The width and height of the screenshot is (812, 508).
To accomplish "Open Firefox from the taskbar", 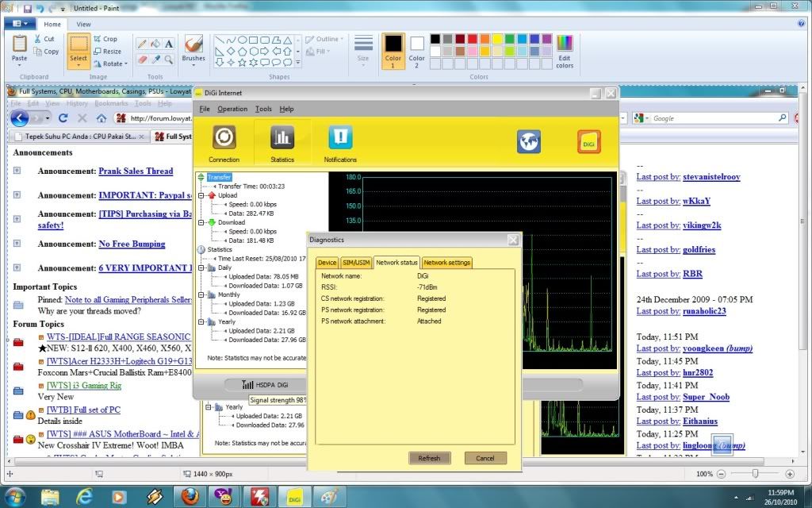I will 190,497.
